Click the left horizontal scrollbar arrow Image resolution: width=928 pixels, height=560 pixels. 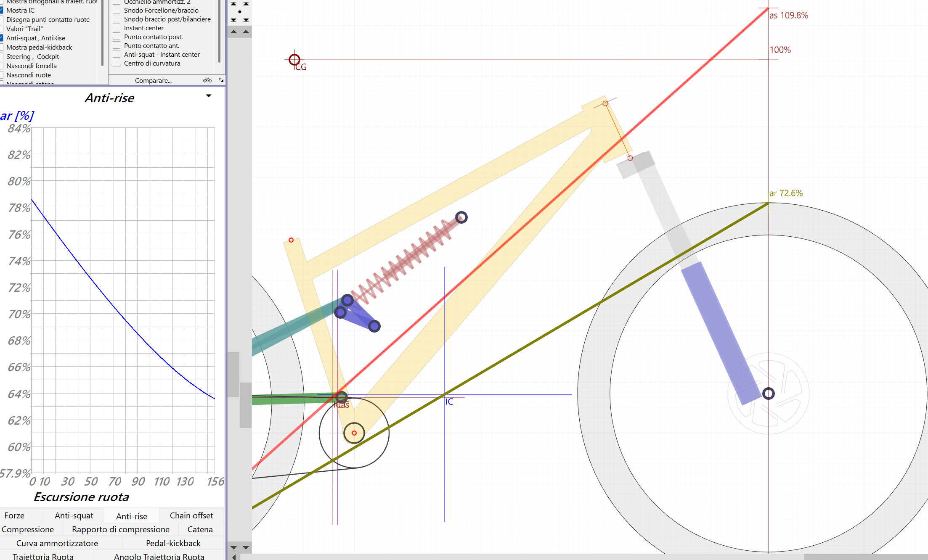[x=234, y=557]
